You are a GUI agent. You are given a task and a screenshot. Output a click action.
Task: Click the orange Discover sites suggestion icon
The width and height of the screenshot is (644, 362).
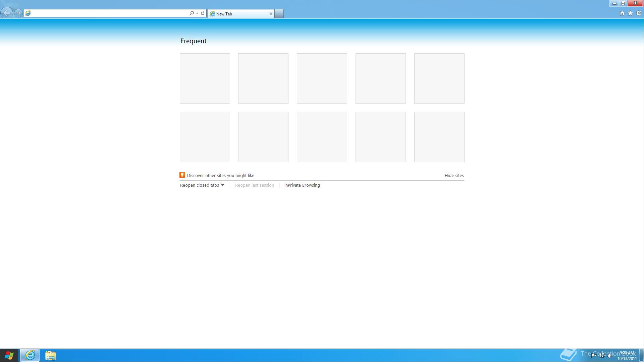tap(182, 175)
